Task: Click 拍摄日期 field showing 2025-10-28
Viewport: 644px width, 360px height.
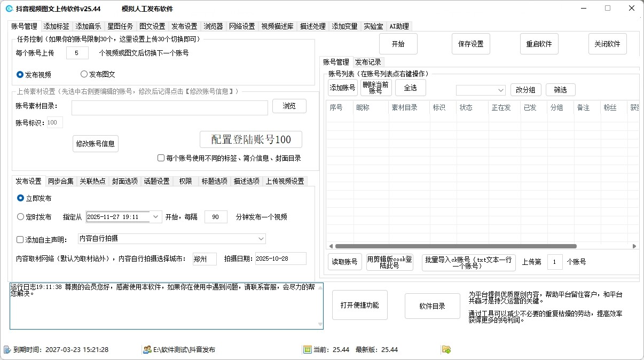Action: (x=281, y=259)
